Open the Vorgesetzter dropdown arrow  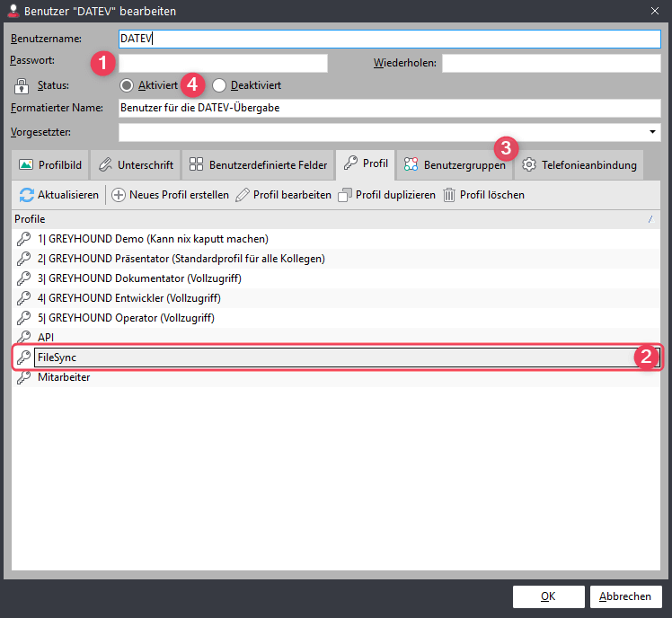(652, 132)
